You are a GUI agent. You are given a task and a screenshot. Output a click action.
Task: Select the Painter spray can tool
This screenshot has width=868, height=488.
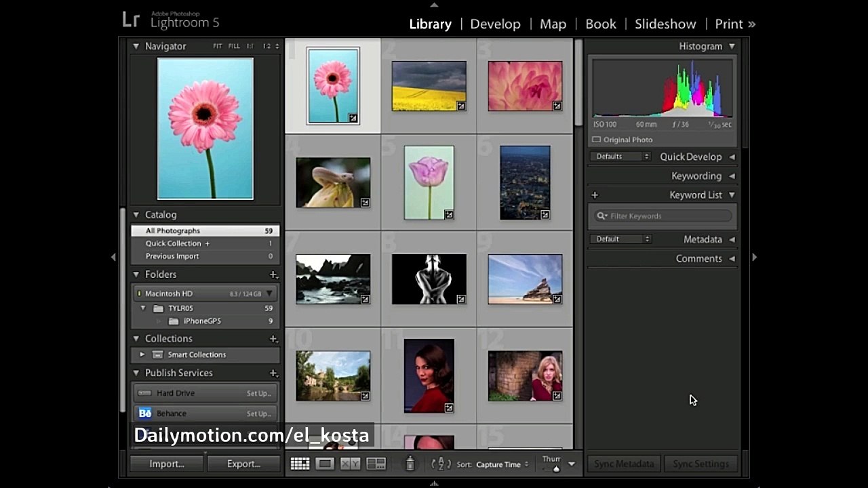click(x=410, y=464)
